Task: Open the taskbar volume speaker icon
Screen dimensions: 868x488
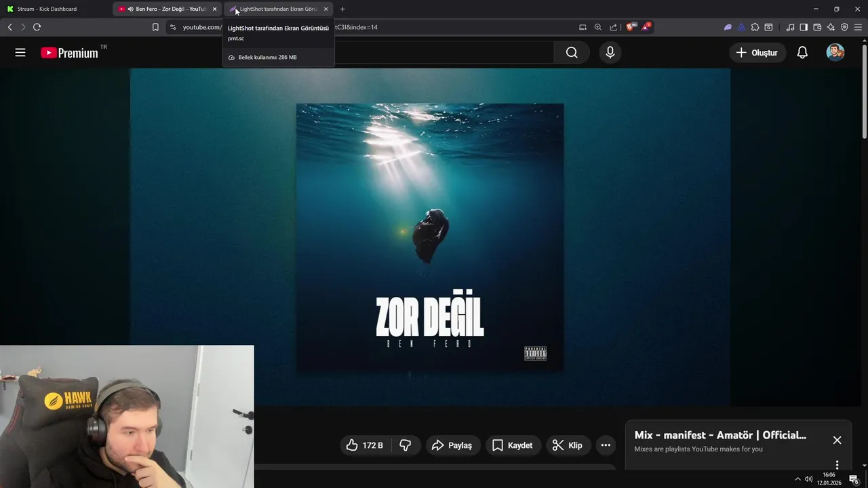Action: tap(808, 479)
